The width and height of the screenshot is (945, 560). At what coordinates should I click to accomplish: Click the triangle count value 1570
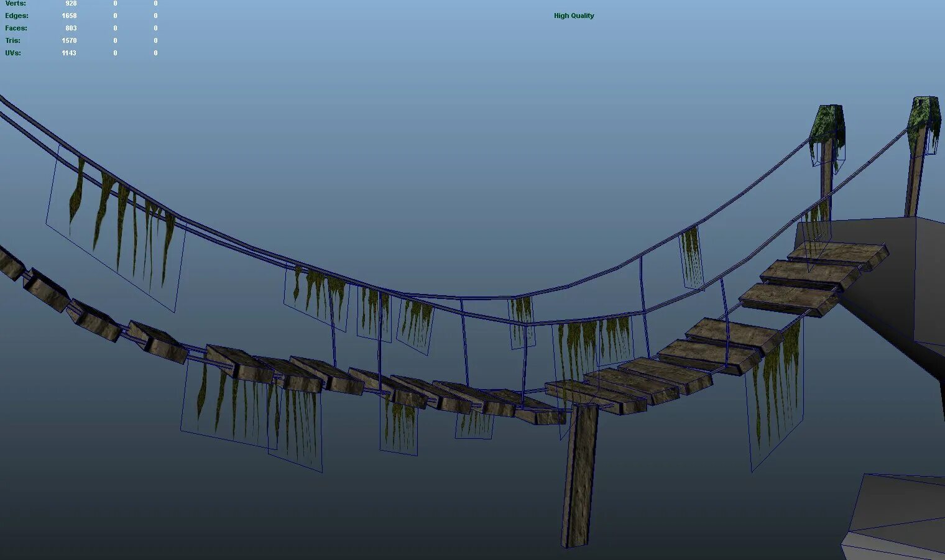click(x=69, y=40)
